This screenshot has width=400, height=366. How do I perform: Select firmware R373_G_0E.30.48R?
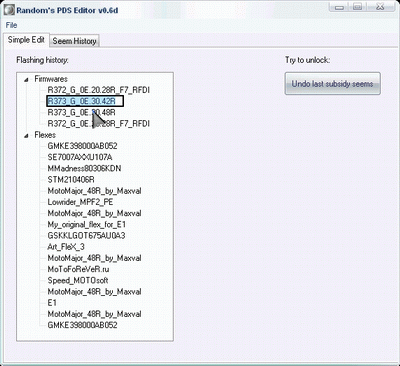(x=82, y=112)
